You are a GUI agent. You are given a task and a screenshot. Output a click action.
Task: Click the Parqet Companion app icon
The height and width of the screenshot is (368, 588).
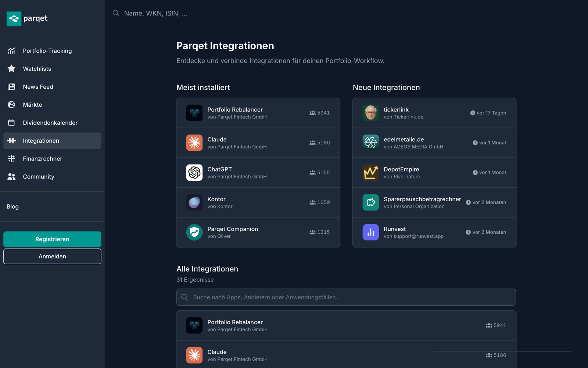tap(194, 232)
